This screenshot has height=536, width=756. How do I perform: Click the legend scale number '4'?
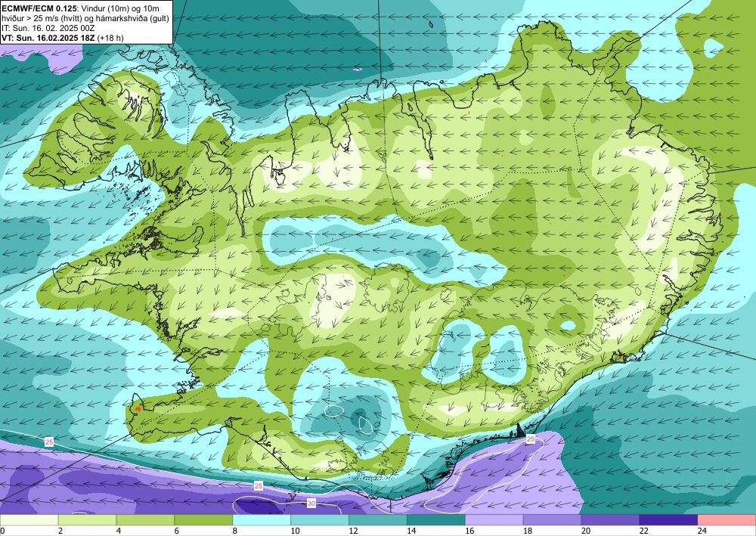click(x=119, y=531)
